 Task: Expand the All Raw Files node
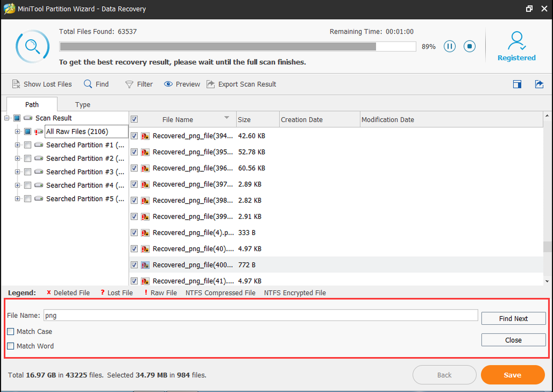point(18,132)
